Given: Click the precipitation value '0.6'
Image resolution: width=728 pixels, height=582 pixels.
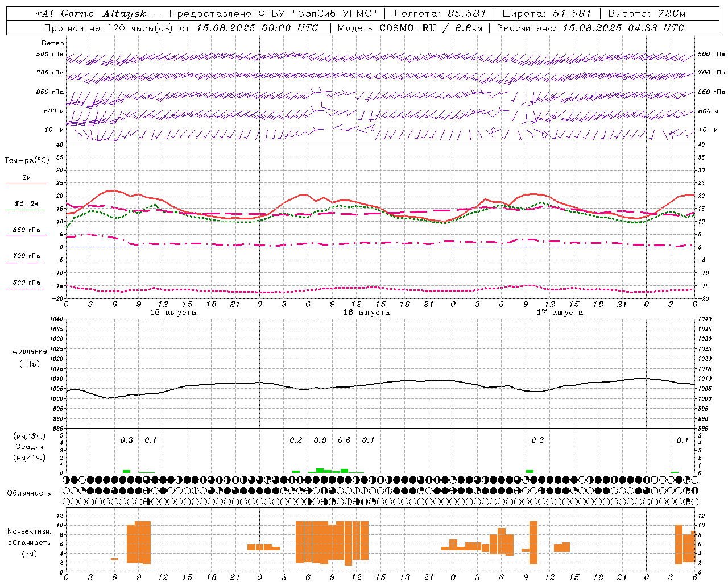Looking at the screenshot, I should 344,440.
